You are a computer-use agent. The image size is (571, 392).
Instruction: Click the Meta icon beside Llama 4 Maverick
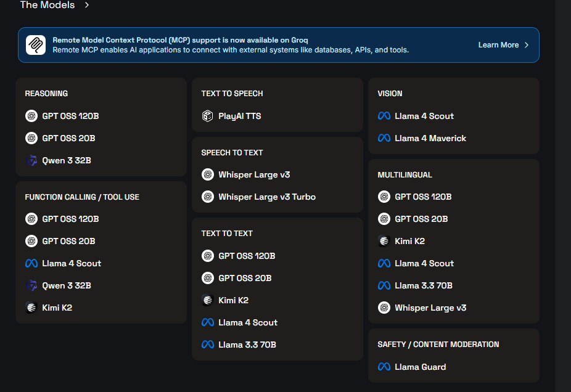384,138
